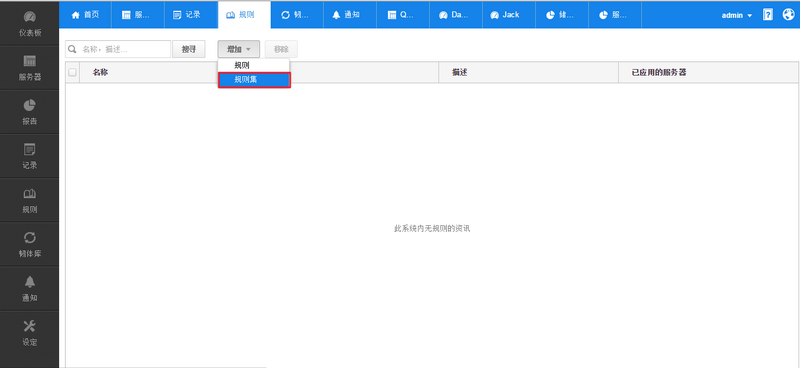Toggle the 增加 add dropdown button
800x368 pixels.
[239, 49]
